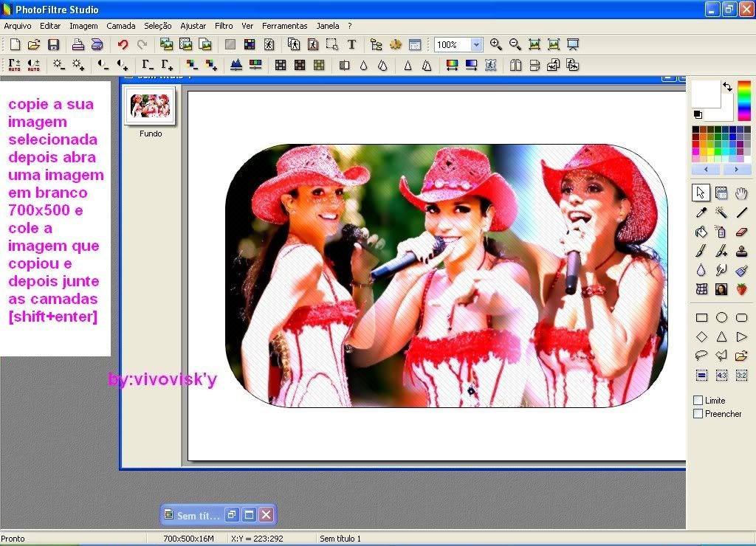756x546 pixels.
Task: Select the Pipette eyedropper tool
Action: [x=701, y=212]
